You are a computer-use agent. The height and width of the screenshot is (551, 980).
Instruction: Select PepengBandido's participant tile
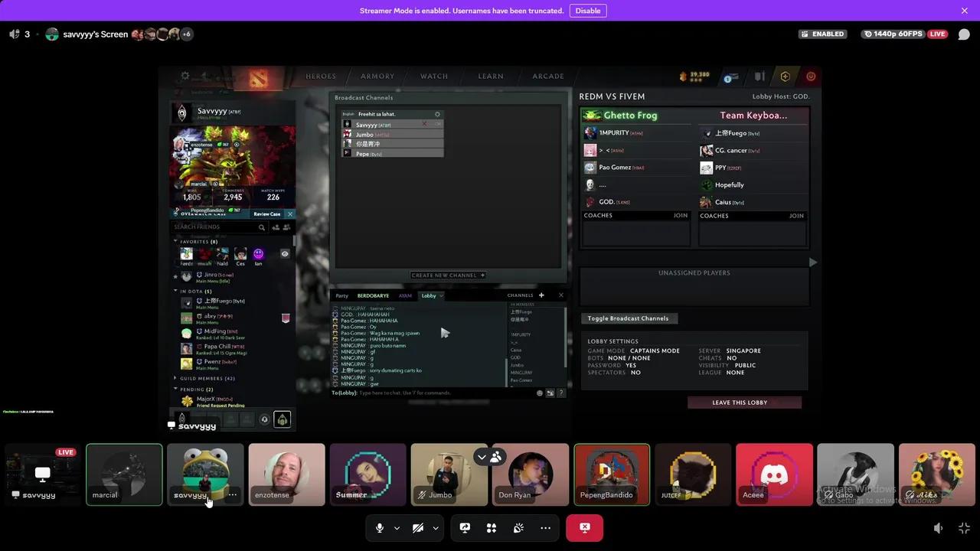point(612,474)
